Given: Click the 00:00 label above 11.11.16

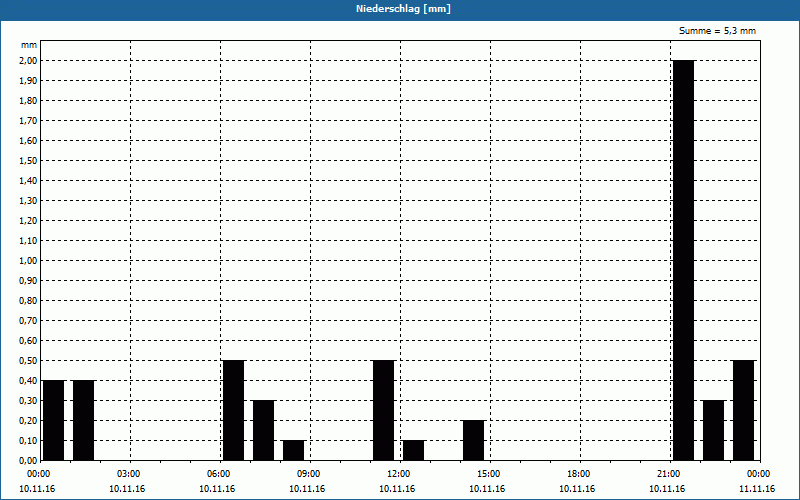Looking at the screenshot, I should (x=759, y=474).
